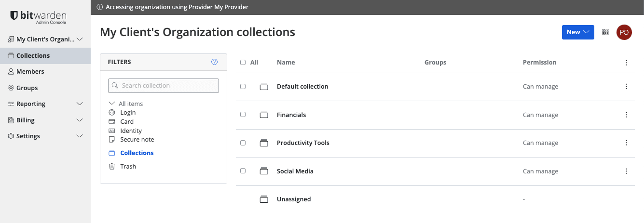Select the Collections filter

(x=137, y=153)
